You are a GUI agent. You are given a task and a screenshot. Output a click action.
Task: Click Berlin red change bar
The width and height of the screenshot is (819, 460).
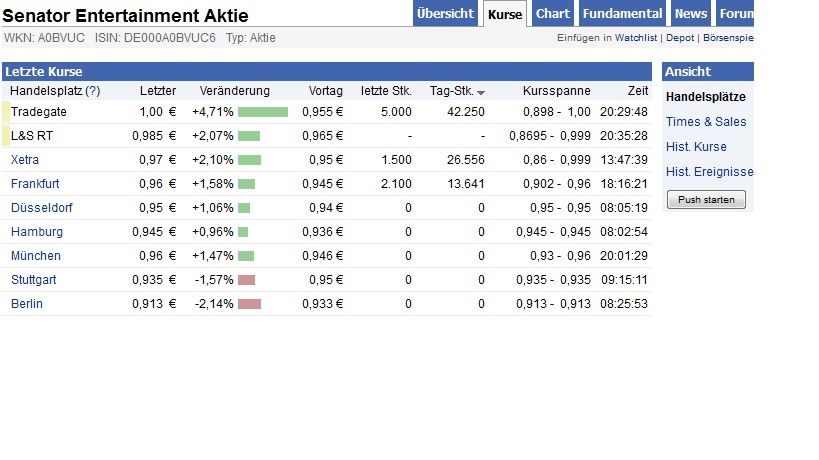point(249,304)
